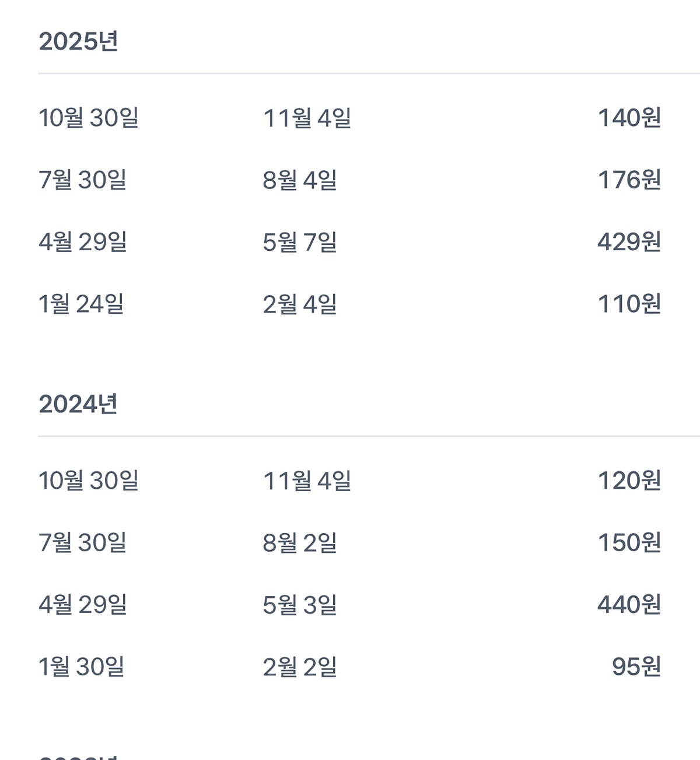Tap the 8월 4일 payment date in 2025

click(300, 180)
